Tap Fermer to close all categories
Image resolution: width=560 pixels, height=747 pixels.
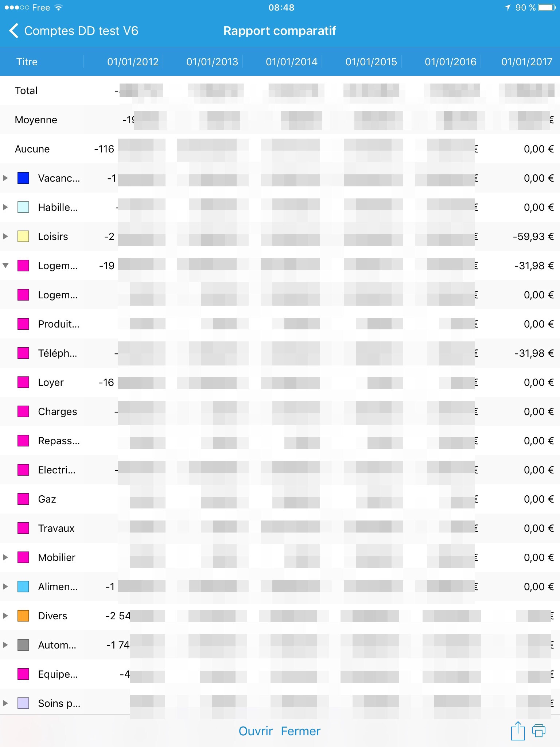click(x=300, y=731)
